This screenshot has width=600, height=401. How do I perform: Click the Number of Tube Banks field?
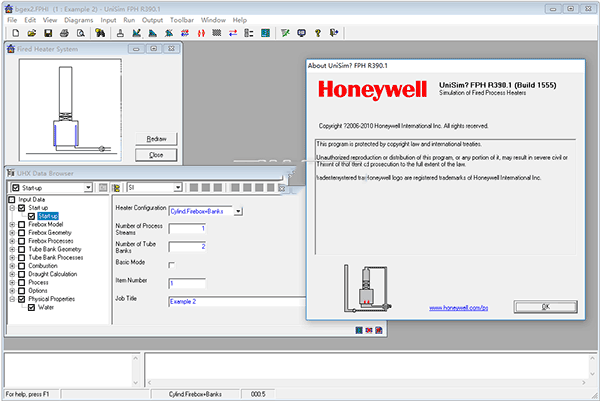(x=187, y=246)
